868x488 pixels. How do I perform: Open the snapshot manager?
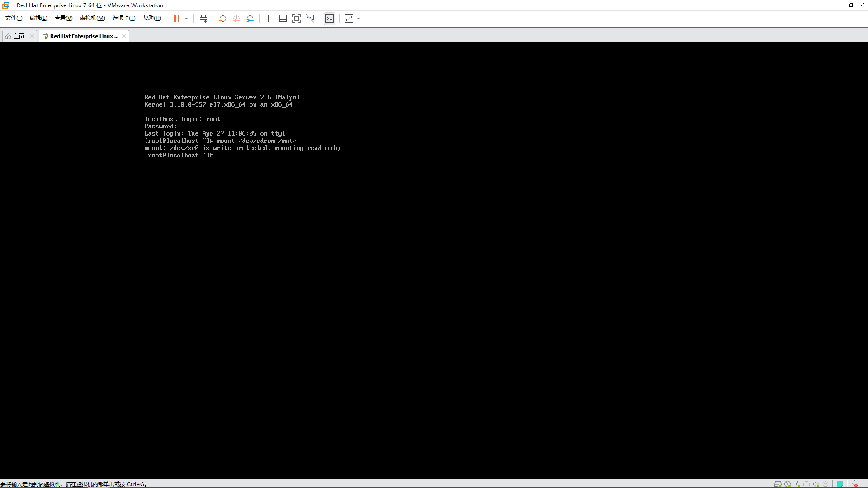(x=250, y=19)
